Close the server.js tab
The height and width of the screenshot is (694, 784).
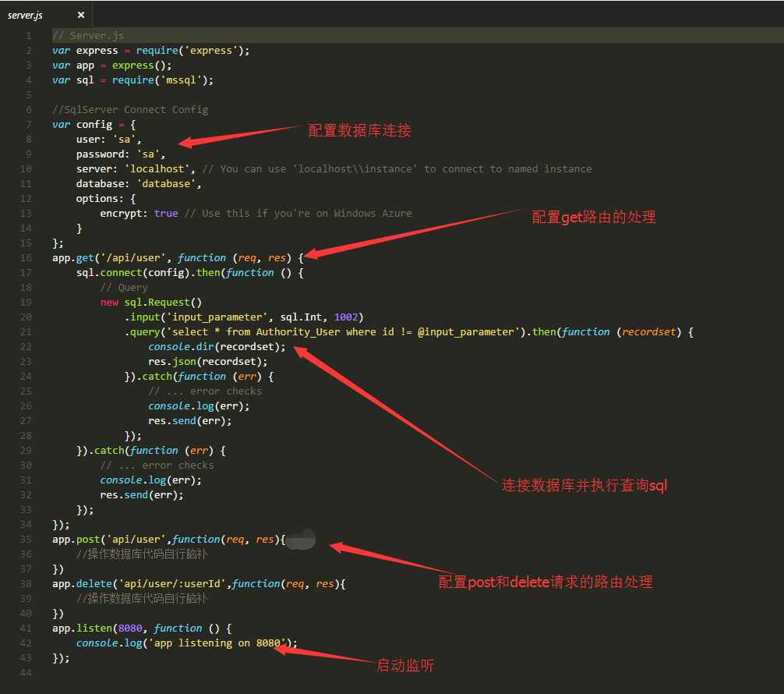click(81, 15)
